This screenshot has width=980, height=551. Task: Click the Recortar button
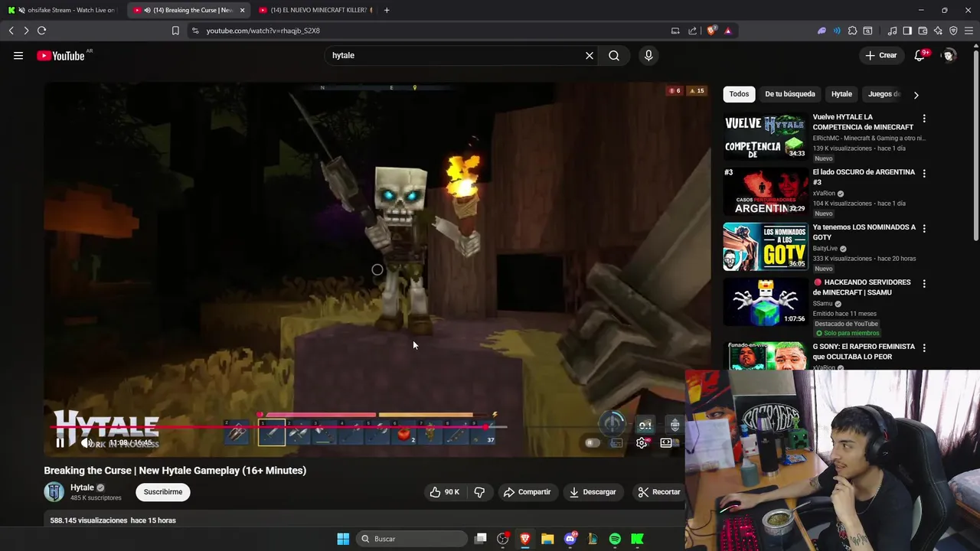[658, 492]
